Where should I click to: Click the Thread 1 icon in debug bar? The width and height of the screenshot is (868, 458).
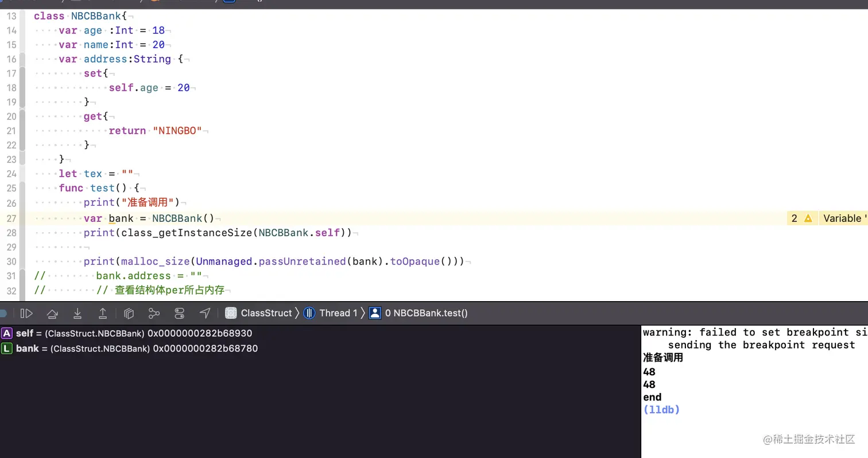309,313
